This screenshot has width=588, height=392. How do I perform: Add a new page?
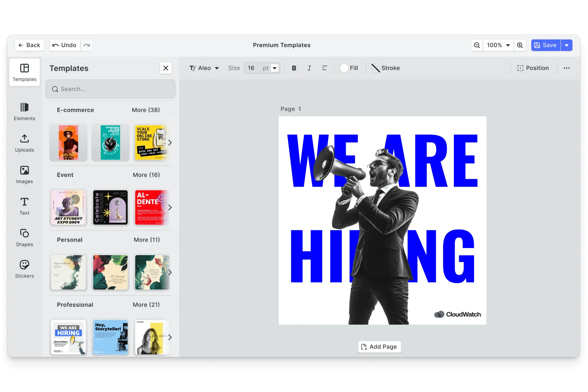tap(379, 347)
